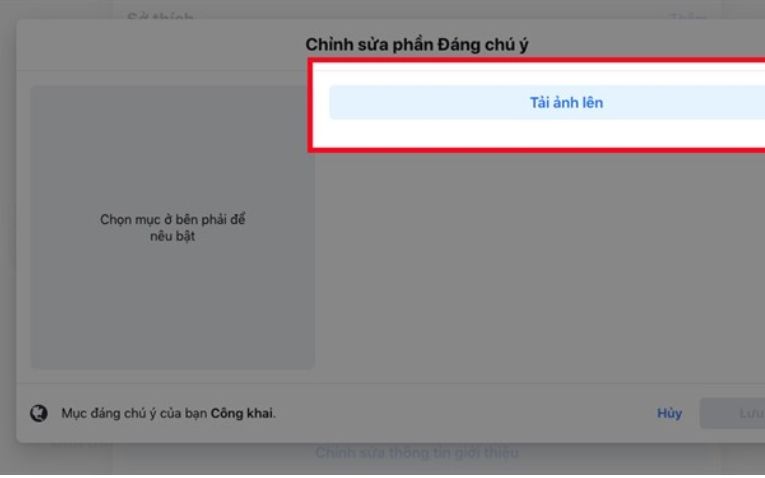Click the red highlight border around the upload area
Image resolution: width=765 pixels, height=478 pixels.
[310, 105]
